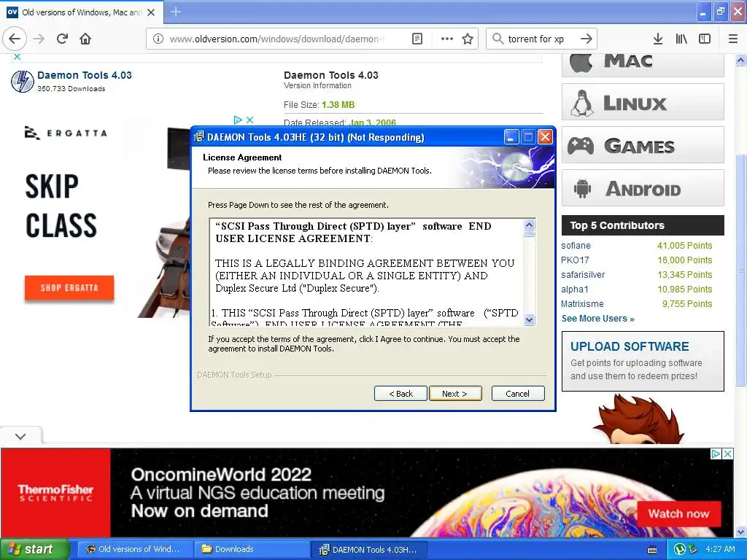747x560 pixels.
Task: Open the Linux category button
Action: (643, 102)
